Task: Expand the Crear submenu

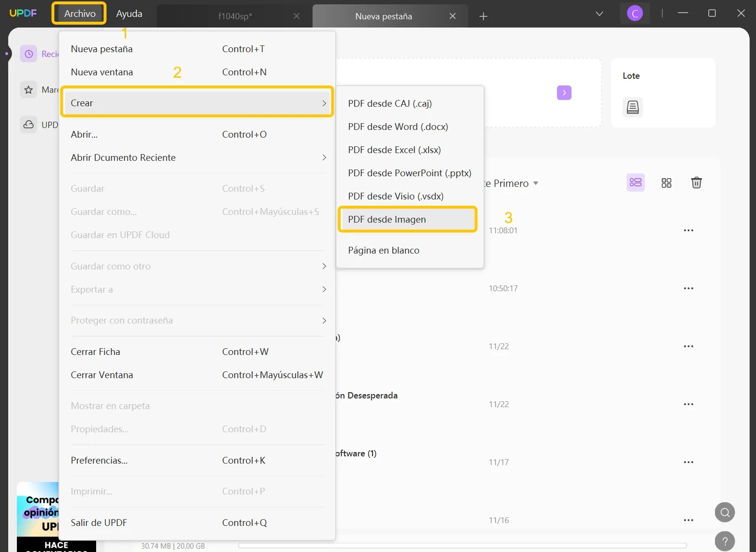Action: pyautogui.click(x=197, y=103)
